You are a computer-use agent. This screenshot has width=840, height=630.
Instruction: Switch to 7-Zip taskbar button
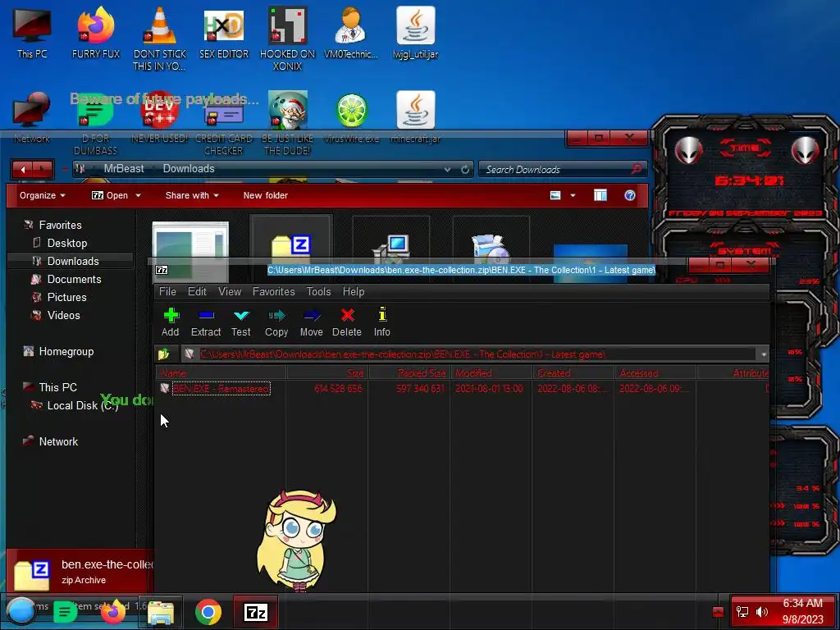click(x=256, y=611)
